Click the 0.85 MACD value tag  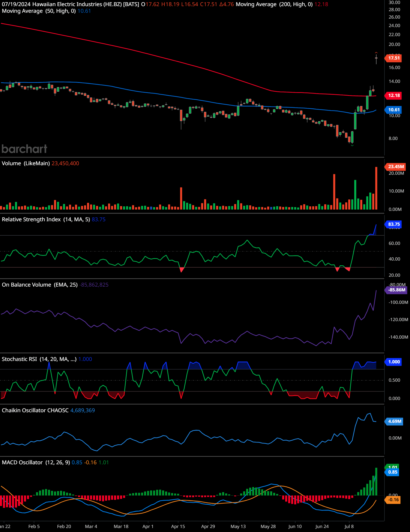[392, 472]
